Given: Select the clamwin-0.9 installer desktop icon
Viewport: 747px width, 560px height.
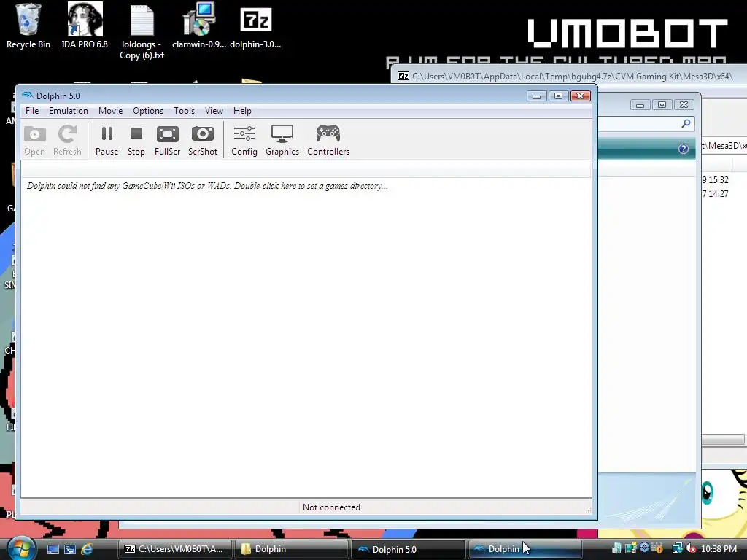Looking at the screenshot, I should tap(198, 26).
